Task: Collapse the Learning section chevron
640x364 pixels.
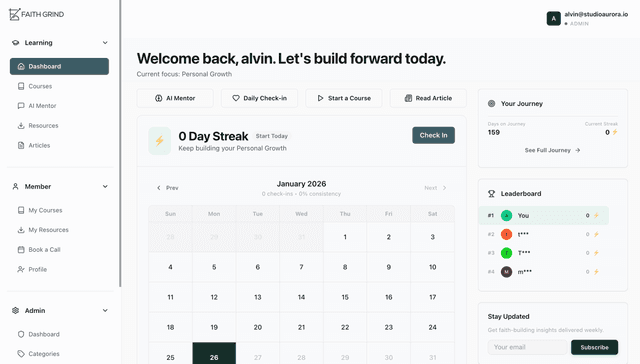Action: point(105,43)
